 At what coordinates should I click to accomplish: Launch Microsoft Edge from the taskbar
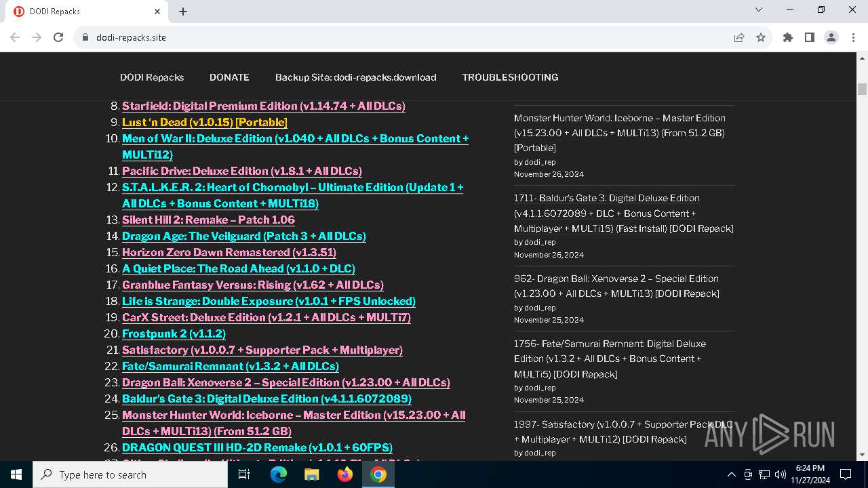pos(279,474)
